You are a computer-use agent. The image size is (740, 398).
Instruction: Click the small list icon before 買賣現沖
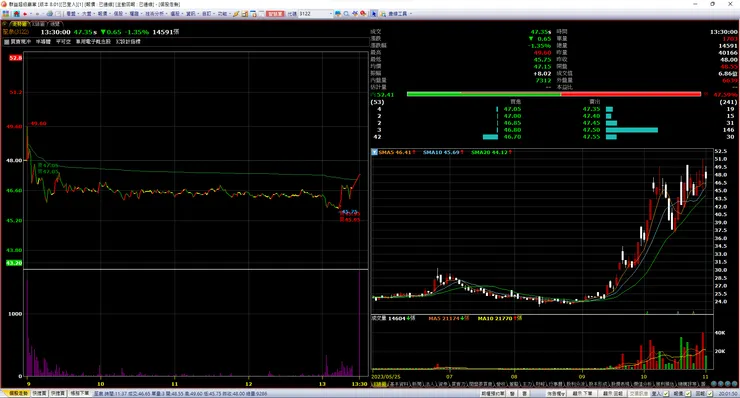tap(7, 42)
